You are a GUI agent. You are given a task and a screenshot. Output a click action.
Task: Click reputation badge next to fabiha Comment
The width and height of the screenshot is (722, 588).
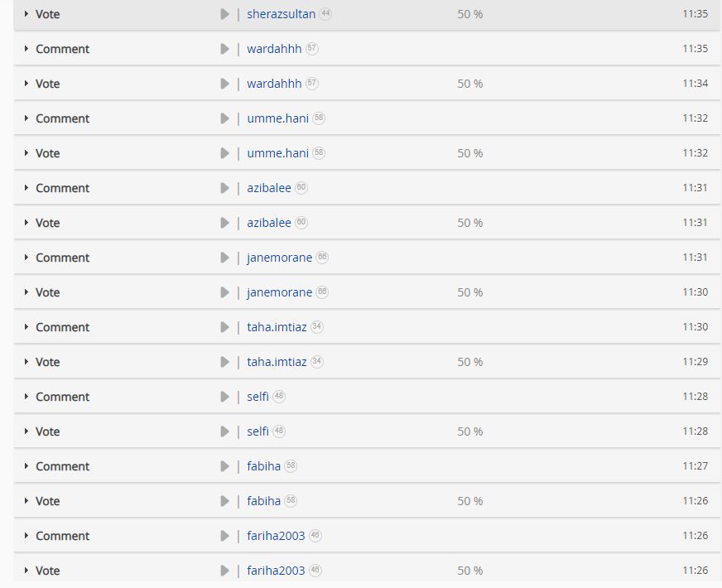(291, 465)
